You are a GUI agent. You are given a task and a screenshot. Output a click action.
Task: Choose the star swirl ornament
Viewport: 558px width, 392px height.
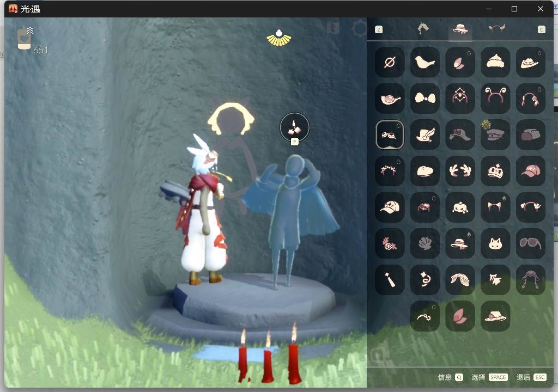tap(425, 280)
